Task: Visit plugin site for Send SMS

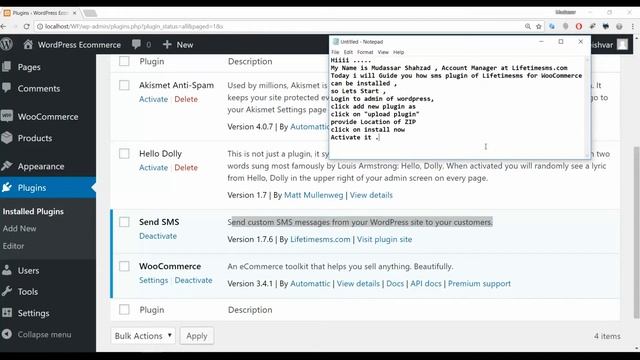Action: pos(384,239)
